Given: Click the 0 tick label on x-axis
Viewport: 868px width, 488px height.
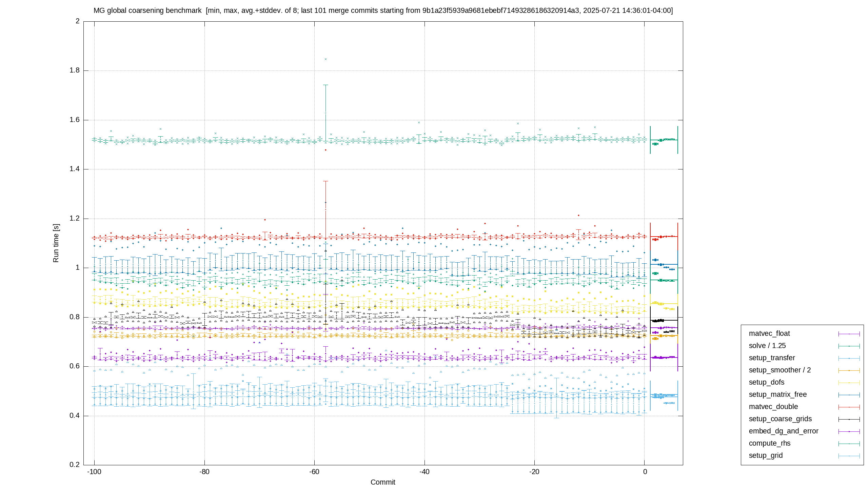Looking at the screenshot, I should (645, 472).
